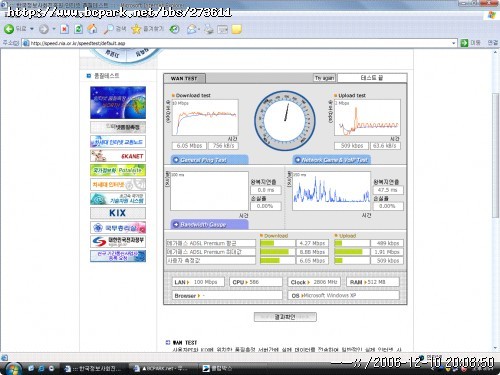Click the yellow note toolbar icon
The height and width of the screenshot is (375, 500).
(236, 29)
